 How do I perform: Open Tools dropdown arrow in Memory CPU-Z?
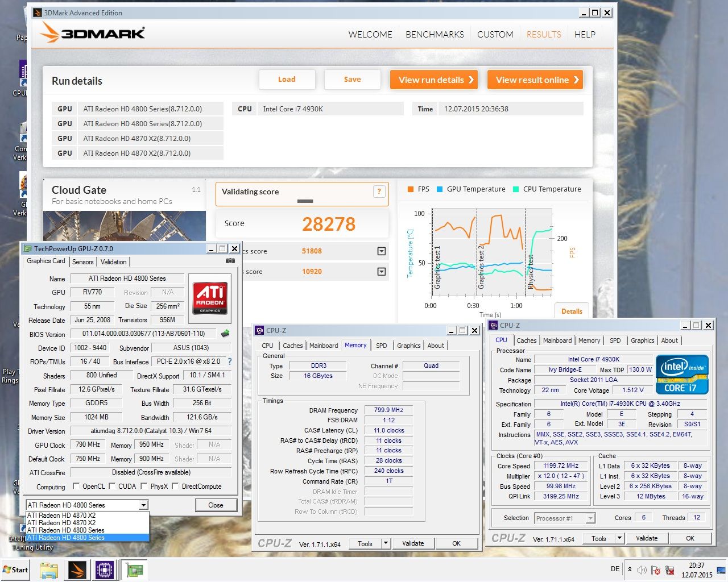[x=386, y=543]
